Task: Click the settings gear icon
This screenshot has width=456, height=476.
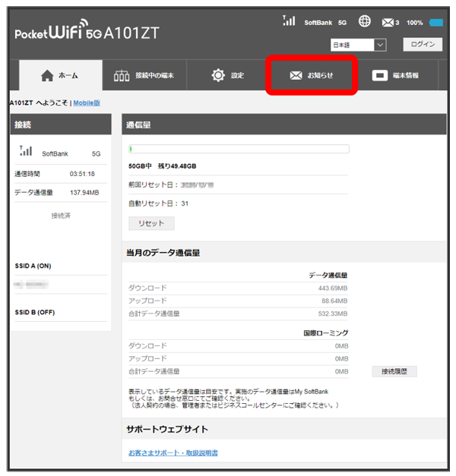Action: [218, 75]
